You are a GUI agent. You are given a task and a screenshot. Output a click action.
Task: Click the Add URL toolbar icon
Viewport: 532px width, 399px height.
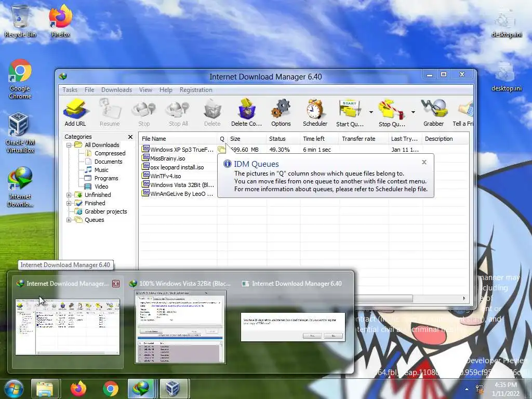[75, 113]
